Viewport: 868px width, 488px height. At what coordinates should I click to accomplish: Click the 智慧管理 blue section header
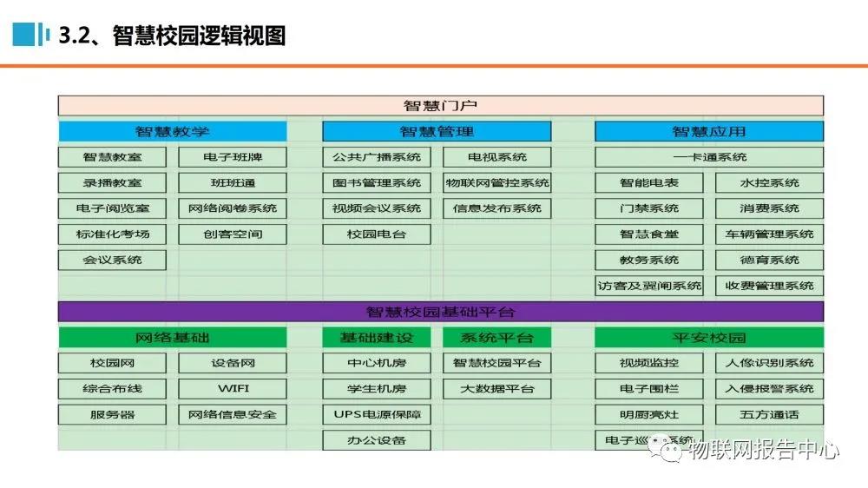pyautogui.click(x=437, y=132)
